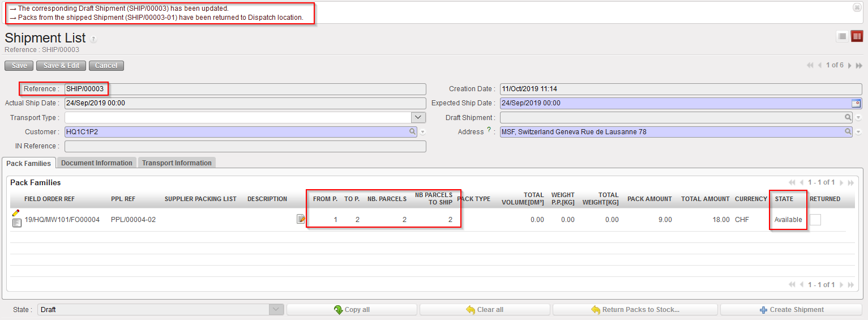Screen dimensions: 868x320
Task: Click the Cancel button
Action: (x=106, y=66)
